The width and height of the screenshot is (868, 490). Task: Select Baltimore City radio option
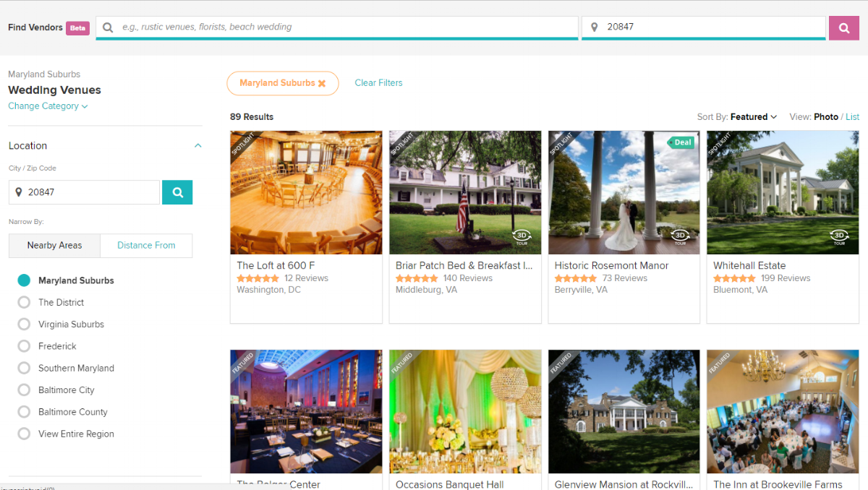[x=24, y=390]
